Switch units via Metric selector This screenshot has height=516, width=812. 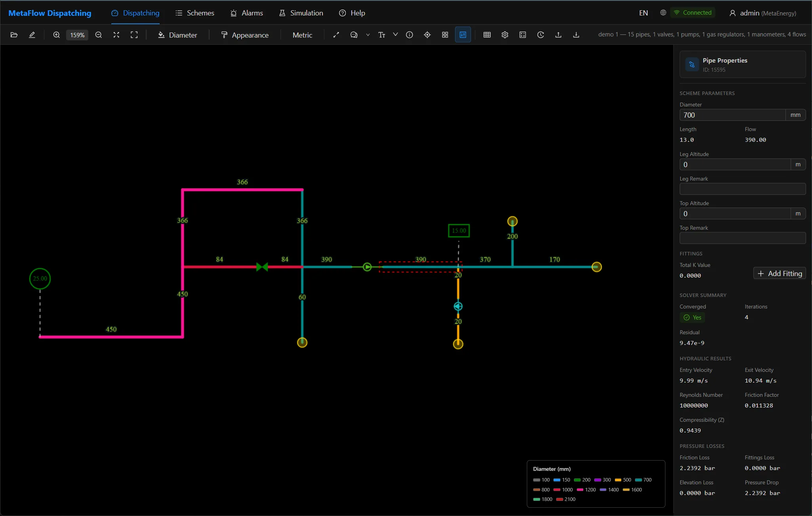point(302,35)
